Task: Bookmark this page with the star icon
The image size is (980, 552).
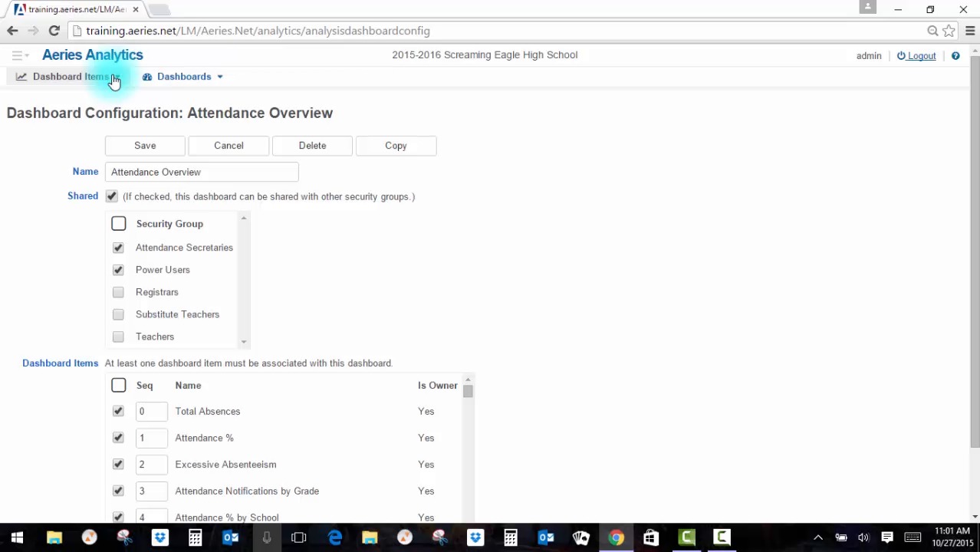Action: [949, 31]
